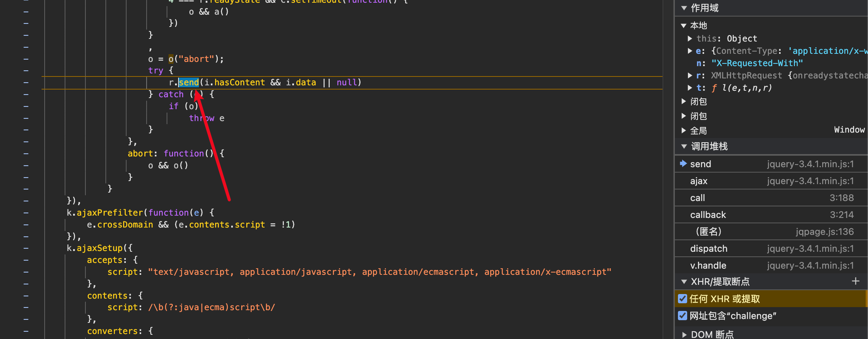This screenshot has width=868, height=339.
Task: Expand the 全局 global Window scope
Action: (x=684, y=131)
